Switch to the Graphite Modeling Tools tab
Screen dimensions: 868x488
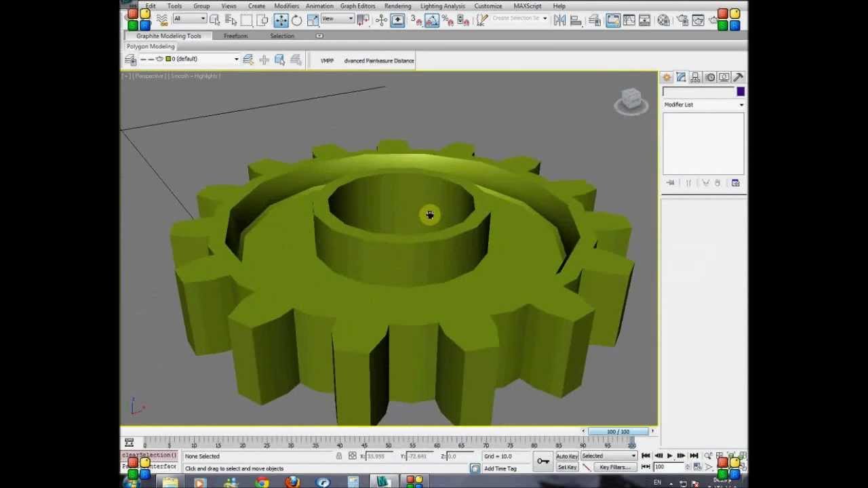click(168, 36)
